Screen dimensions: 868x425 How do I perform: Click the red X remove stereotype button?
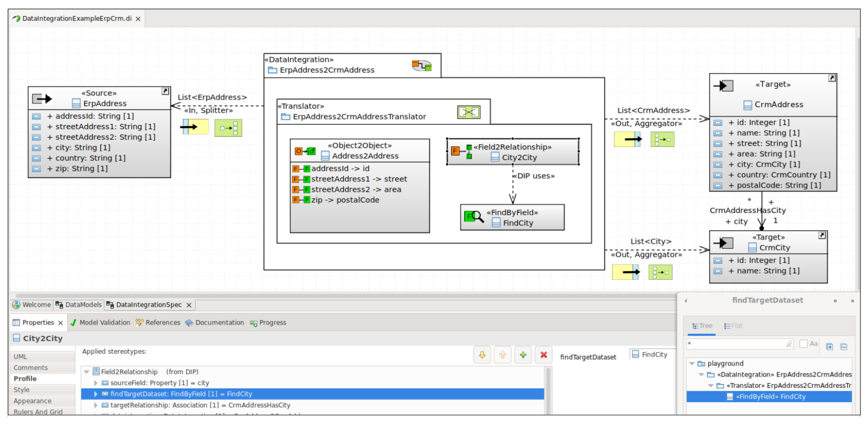click(x=544, y=354)
